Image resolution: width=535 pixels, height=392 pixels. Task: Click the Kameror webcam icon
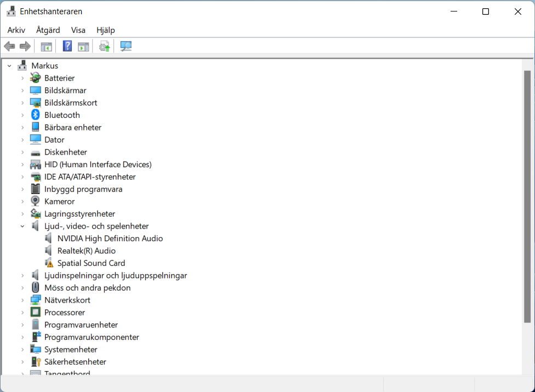(36, 201)
